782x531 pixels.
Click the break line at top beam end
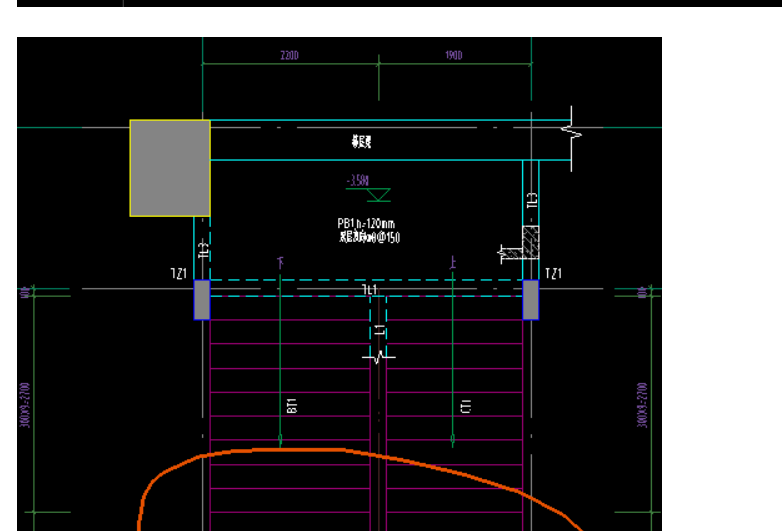pos(572,138)
